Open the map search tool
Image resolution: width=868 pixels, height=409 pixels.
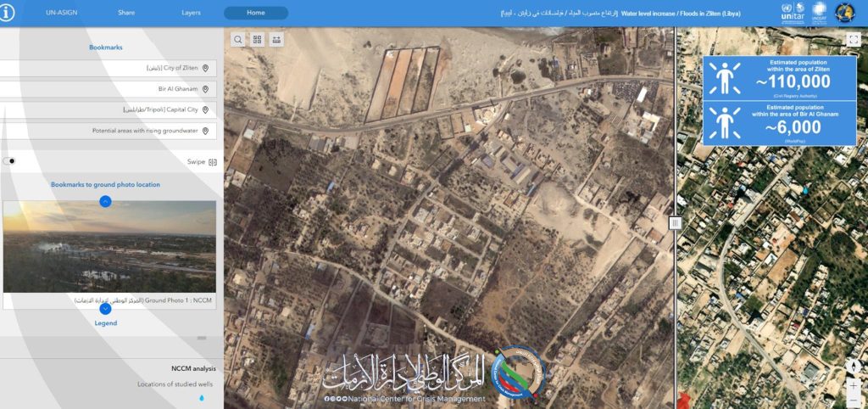(x=238, y=39)
